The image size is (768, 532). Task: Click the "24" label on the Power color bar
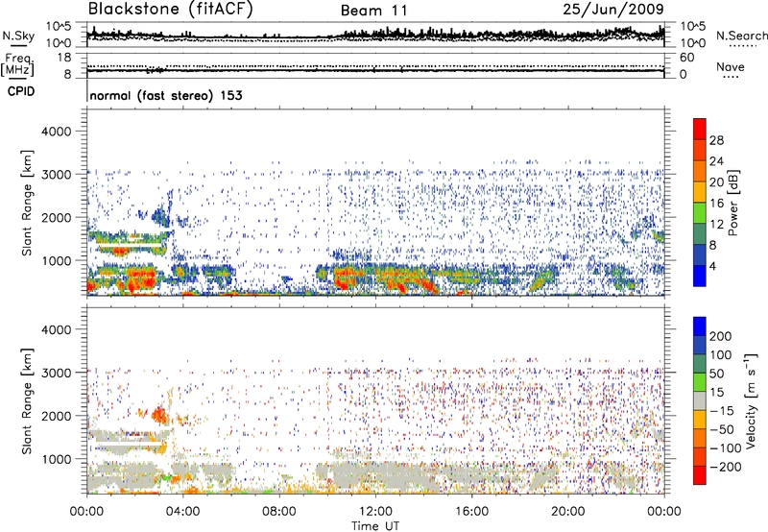(716, 161)
